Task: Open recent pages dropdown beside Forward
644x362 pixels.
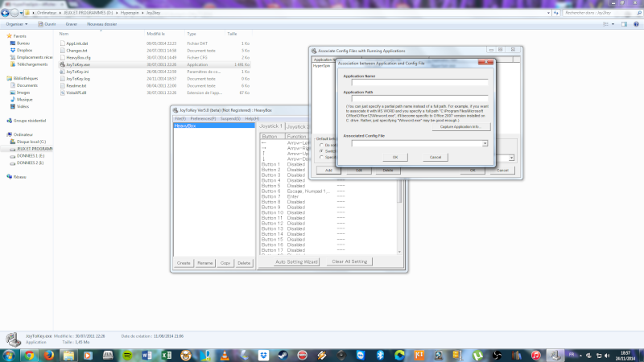Action: coord(22,13)
